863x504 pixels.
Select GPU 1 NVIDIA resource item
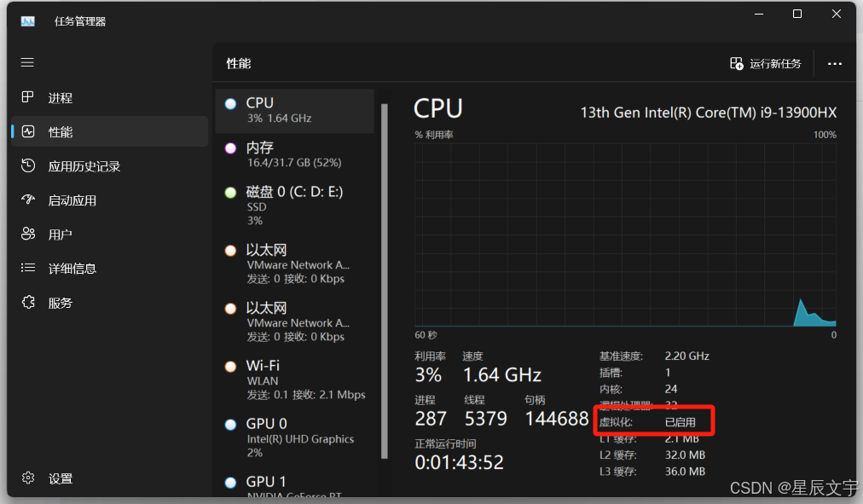tap(294, 484)
